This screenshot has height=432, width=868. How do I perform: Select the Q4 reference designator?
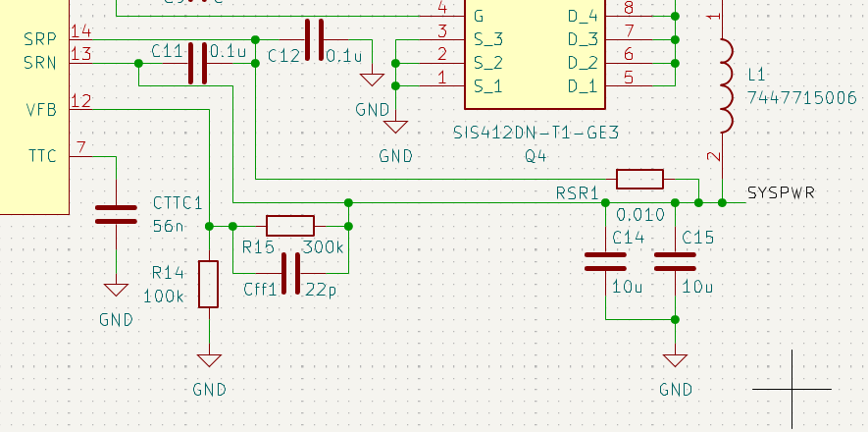[x=536, y=156]
